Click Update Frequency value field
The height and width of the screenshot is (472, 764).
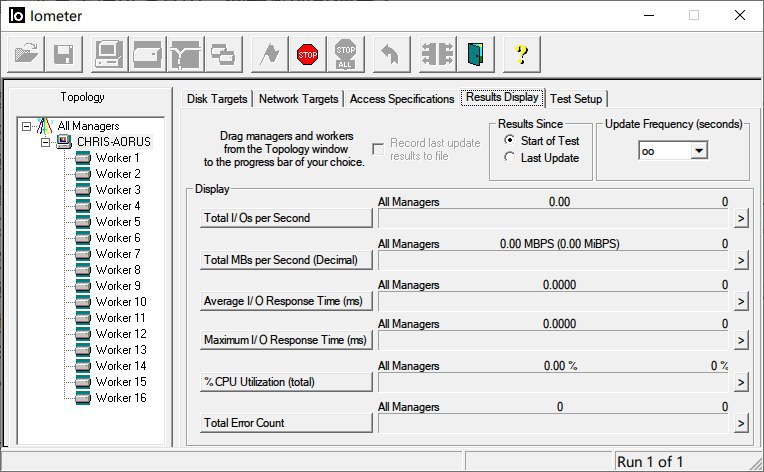coord(665,151)
